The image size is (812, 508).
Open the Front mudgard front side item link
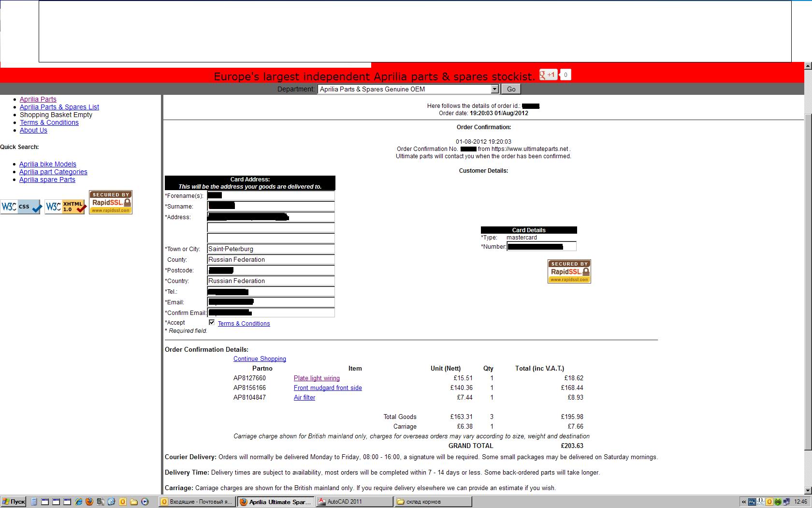(328, 388)
